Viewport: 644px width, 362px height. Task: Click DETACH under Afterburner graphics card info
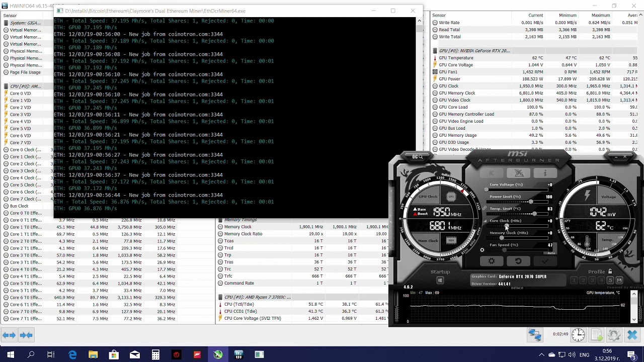517,288
